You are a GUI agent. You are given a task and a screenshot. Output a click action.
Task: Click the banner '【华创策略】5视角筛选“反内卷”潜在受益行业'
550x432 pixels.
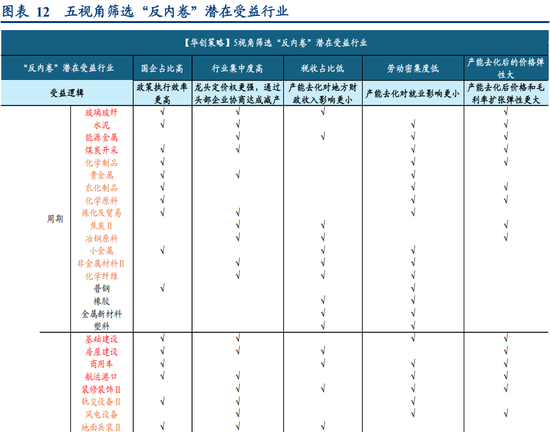275,43
